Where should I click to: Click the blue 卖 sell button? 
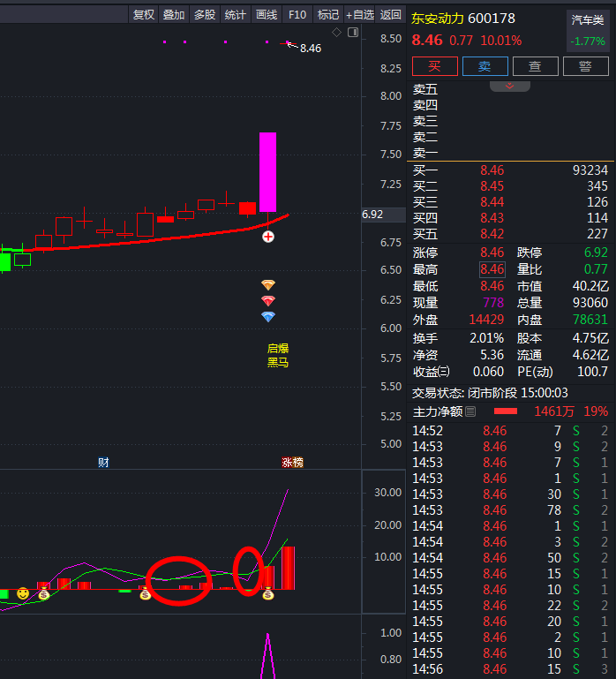485,66
